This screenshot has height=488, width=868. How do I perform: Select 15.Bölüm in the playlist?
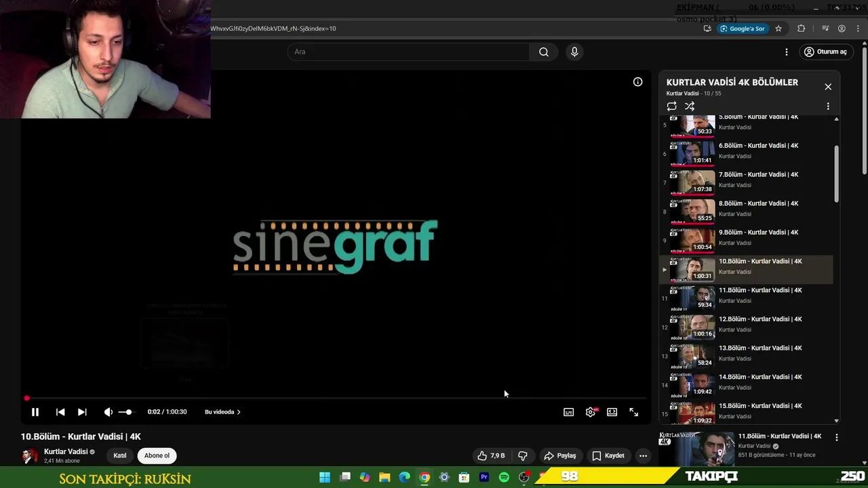pyautogui.click(x=746, y=411)
